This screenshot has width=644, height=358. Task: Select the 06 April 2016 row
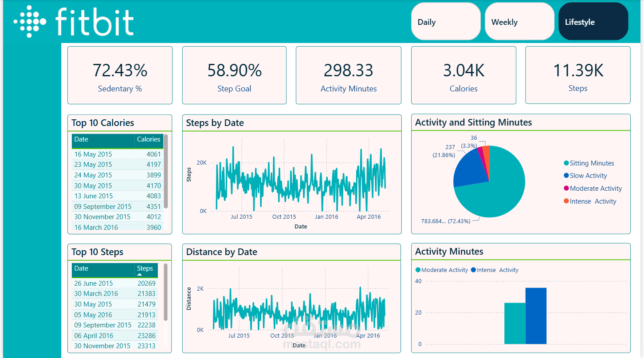coord(115,336)
